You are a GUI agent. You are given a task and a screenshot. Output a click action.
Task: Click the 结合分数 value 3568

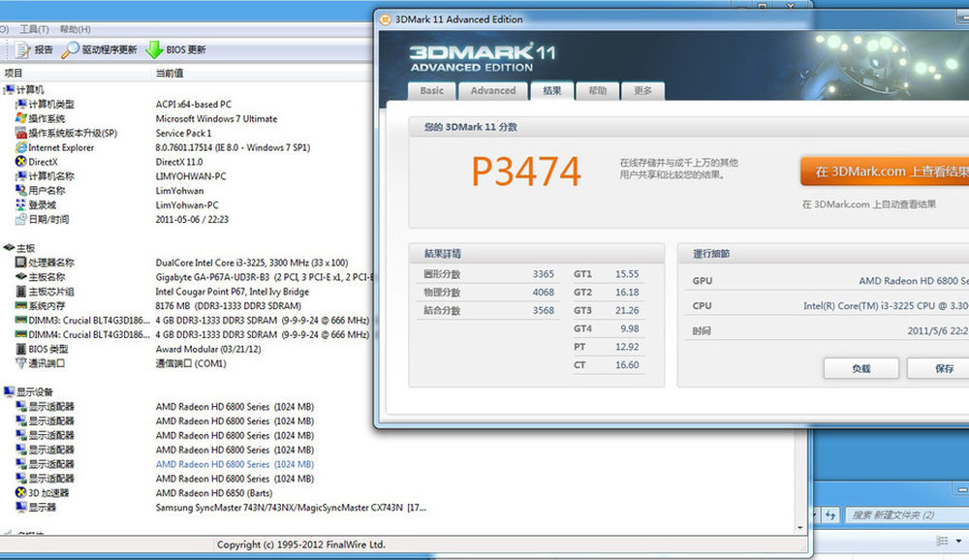tap(544, 310)
